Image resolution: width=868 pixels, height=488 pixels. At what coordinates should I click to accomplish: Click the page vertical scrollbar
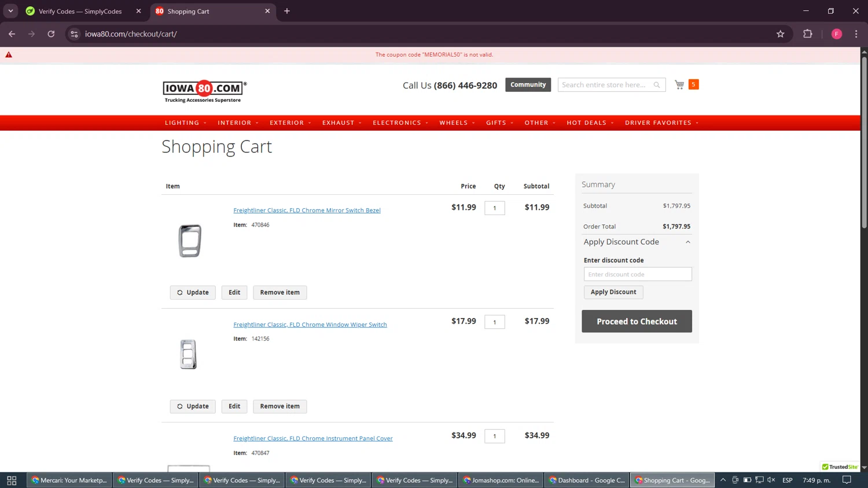pyautogui.click(x=864, y=142)
